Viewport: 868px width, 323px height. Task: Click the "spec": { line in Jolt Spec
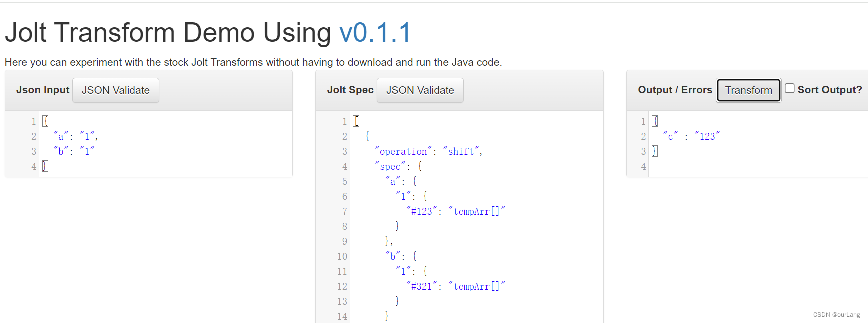click(x=398, y=166)
